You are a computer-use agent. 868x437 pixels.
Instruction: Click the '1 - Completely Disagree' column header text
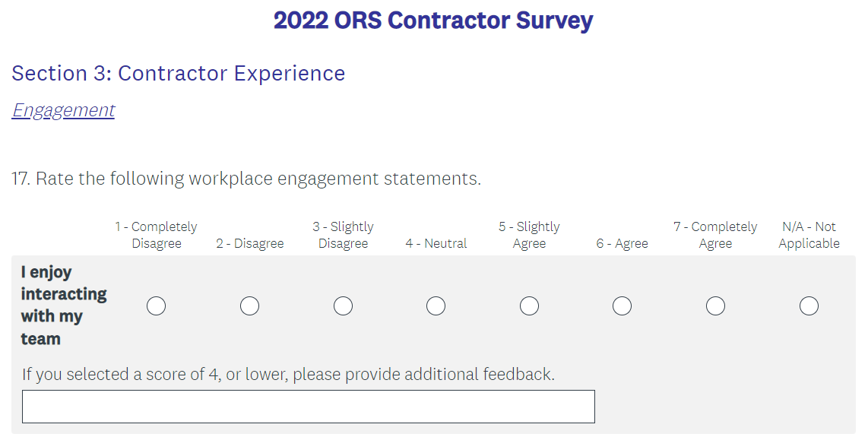156,235
